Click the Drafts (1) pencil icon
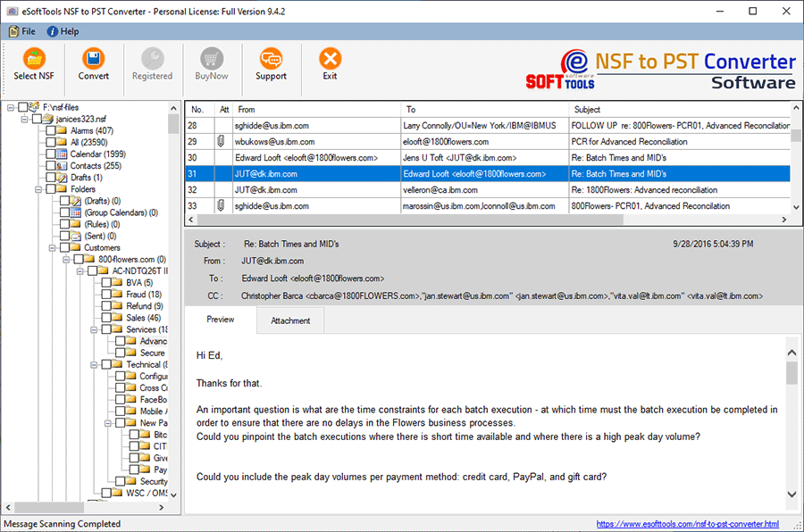804x532 pixels. [62, 178]
